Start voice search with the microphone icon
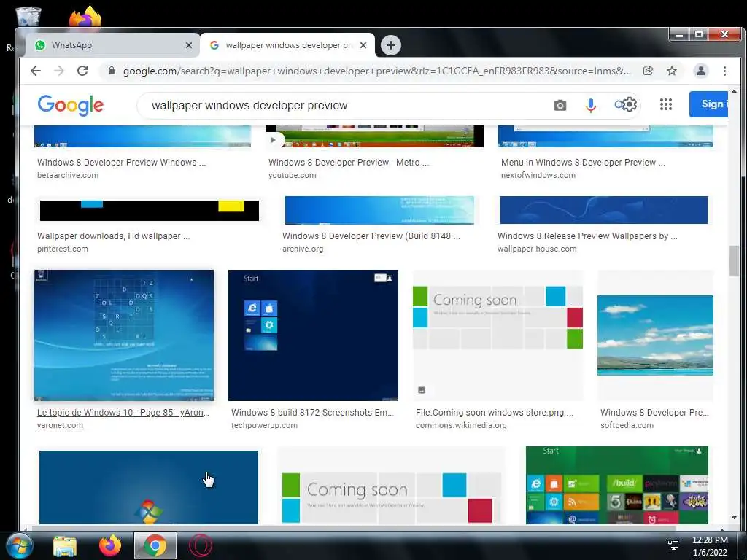 point(591,105)
